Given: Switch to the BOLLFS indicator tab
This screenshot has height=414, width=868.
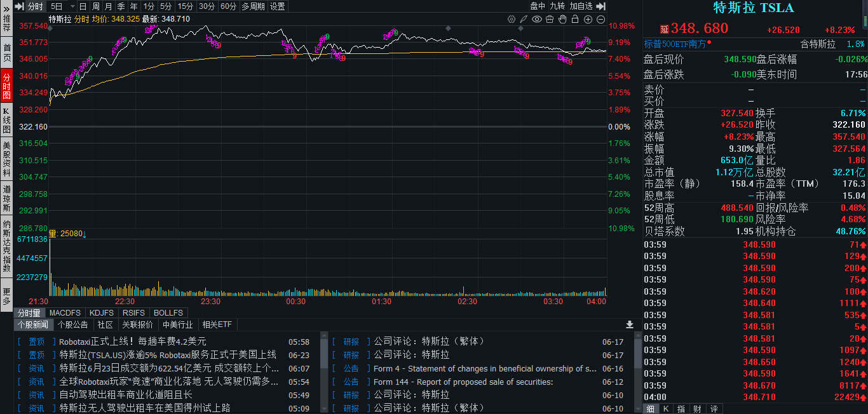Looking at the screenshot, I should tap(168, 313).
